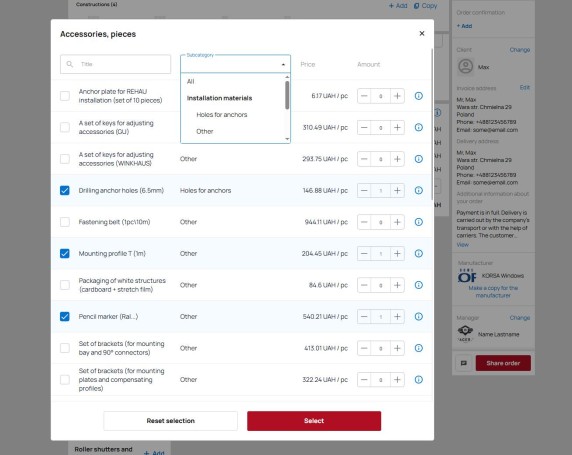Uncheck Mounting profile T (1m)
Image resolution: width=572 pixels, height=455 pixels.
pyautogui.click(x=65, y=254)
